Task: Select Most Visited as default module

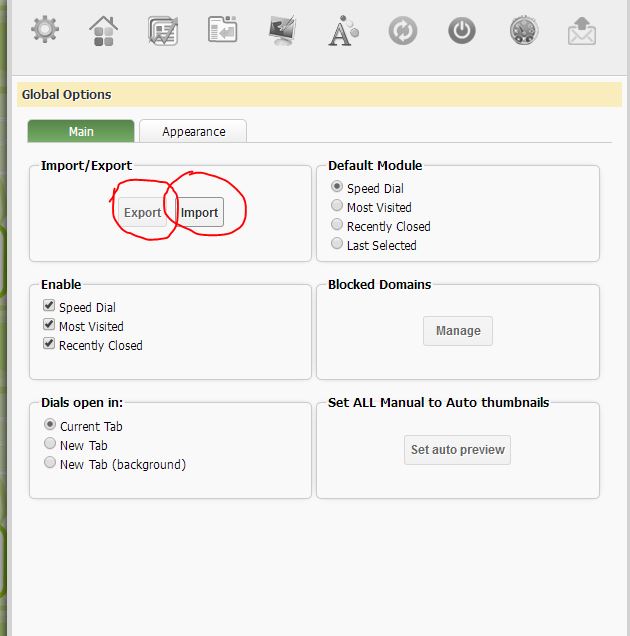Action: [x=337, y=206]
